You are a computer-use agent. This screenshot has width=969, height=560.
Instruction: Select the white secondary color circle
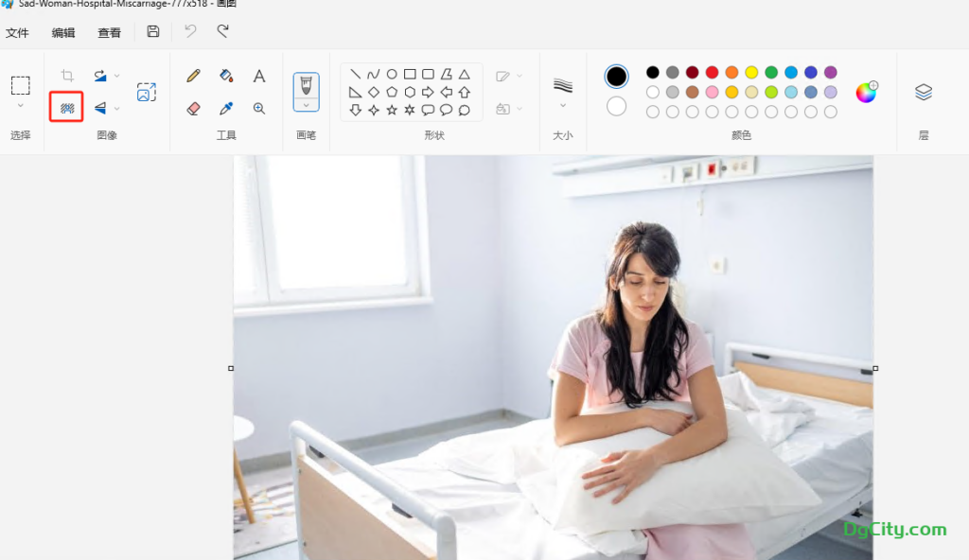(617, 106)
